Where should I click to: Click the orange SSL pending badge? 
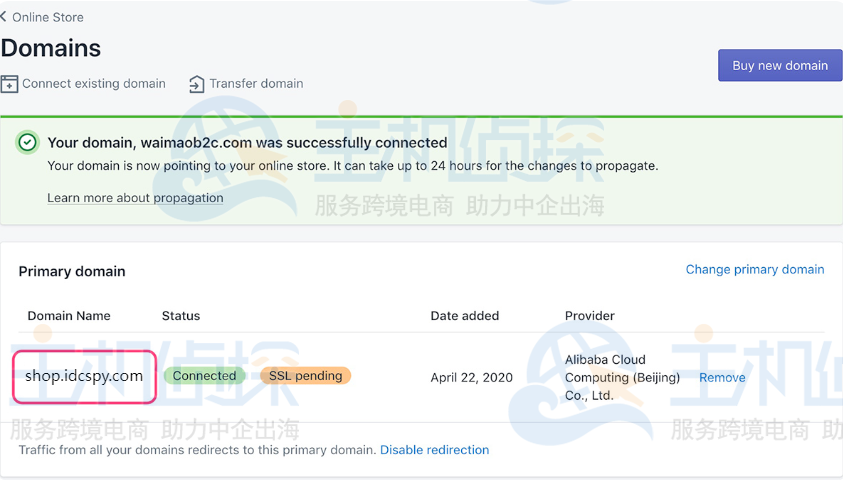coord(305,376)
